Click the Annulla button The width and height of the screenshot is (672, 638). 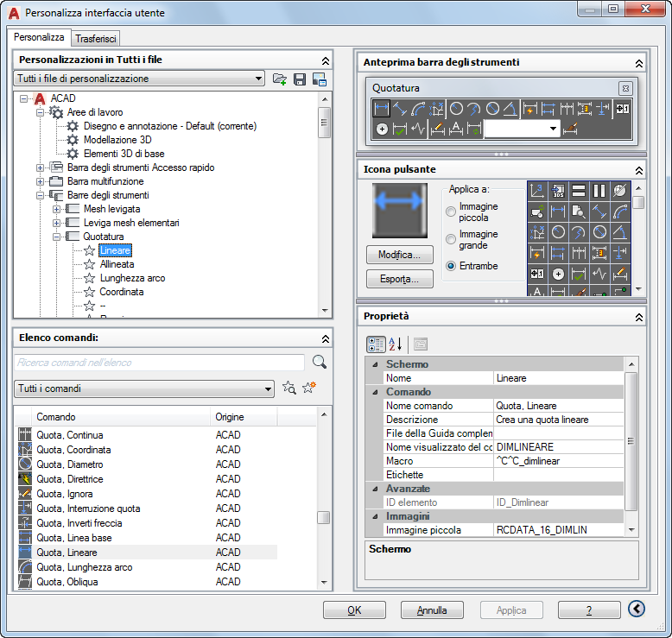(432, 610)
